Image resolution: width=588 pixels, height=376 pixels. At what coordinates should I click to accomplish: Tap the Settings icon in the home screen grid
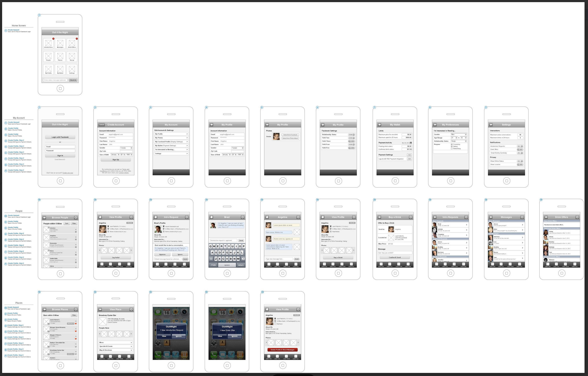click(x=72, y=69)
